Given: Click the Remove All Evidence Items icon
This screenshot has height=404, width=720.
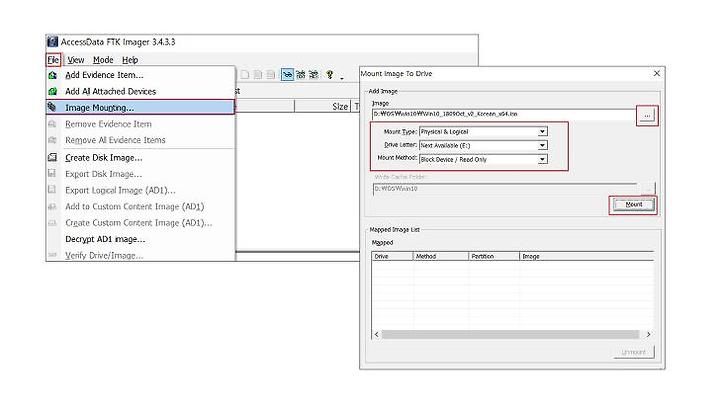Looking at the screenshot, I should pyautogui.click(x=53, y=140).
